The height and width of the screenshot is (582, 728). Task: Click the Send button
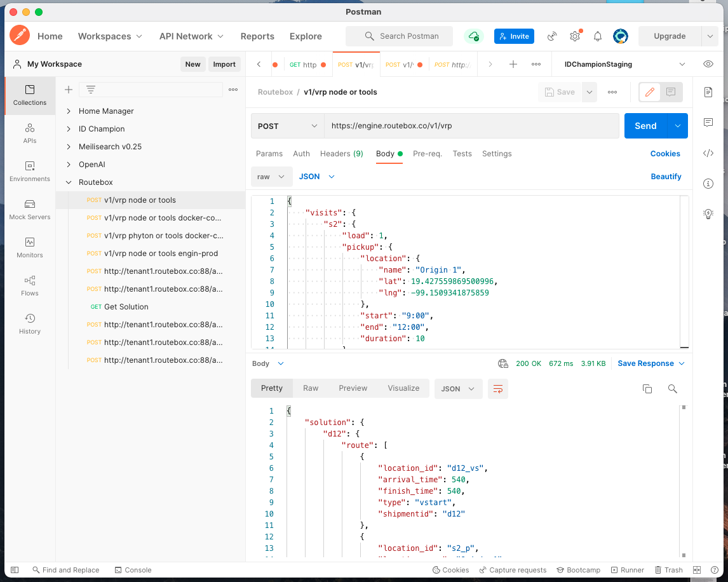(645, 126)
